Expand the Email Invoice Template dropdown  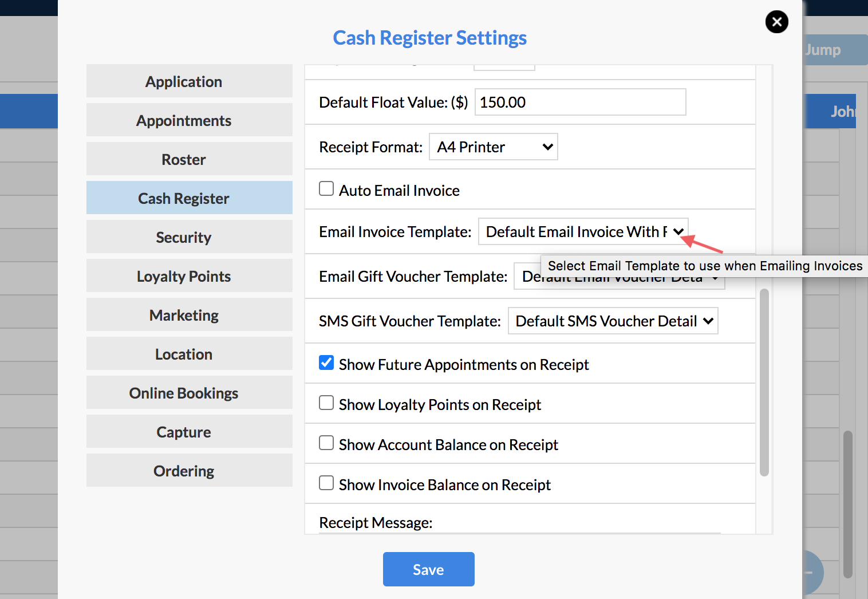pos(583,232)
